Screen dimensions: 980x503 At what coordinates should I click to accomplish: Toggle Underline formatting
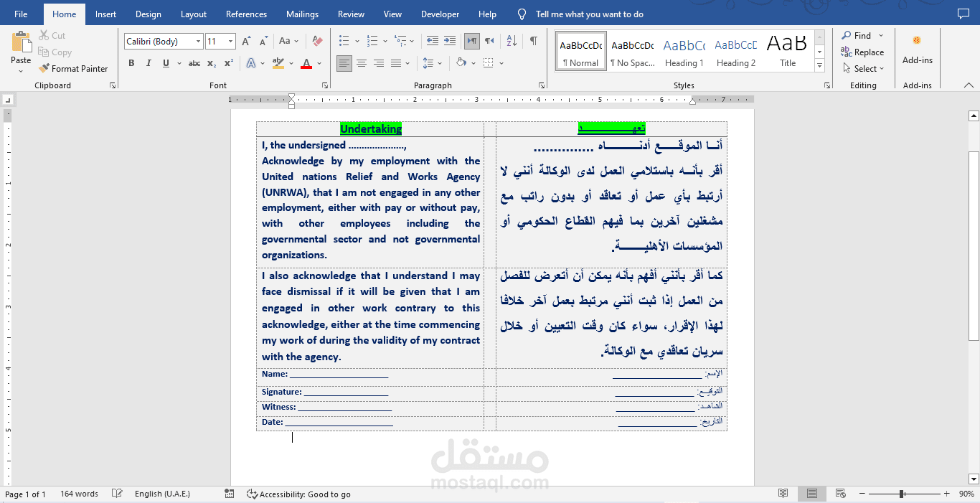point(166,63)
